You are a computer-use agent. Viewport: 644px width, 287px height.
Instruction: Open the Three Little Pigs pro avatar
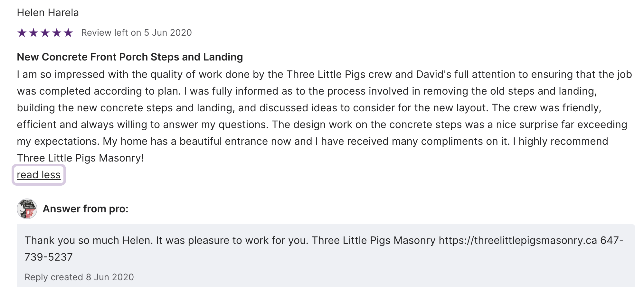point(27,209)
